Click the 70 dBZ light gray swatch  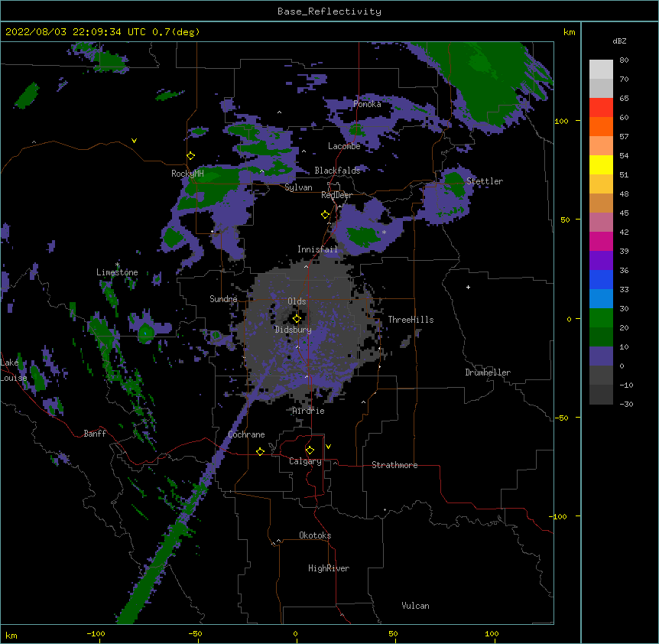point(601,70)
